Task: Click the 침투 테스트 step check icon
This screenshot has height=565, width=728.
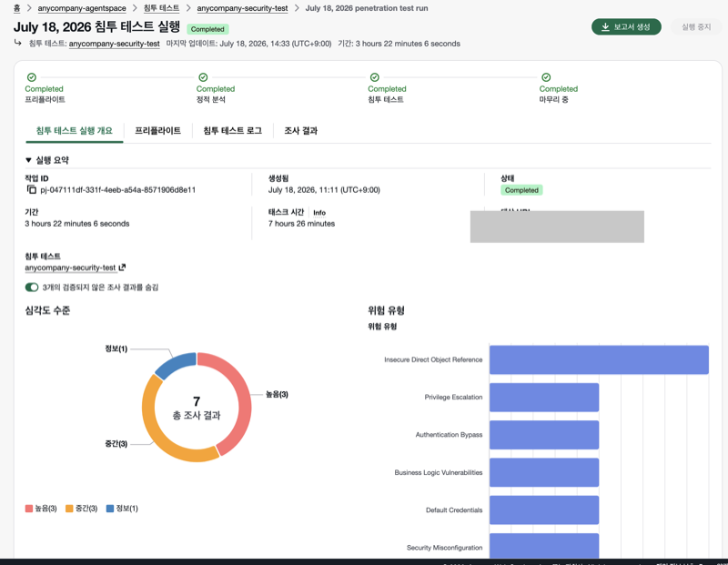Action: (x=375, y=77)
